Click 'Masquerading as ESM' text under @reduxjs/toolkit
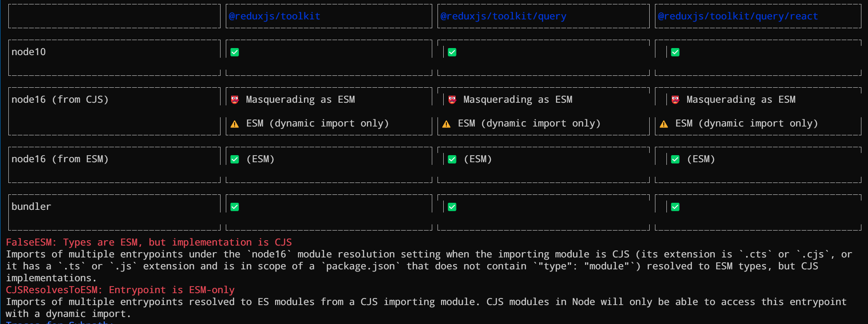The image size is (868, 324). coord(300,100)
